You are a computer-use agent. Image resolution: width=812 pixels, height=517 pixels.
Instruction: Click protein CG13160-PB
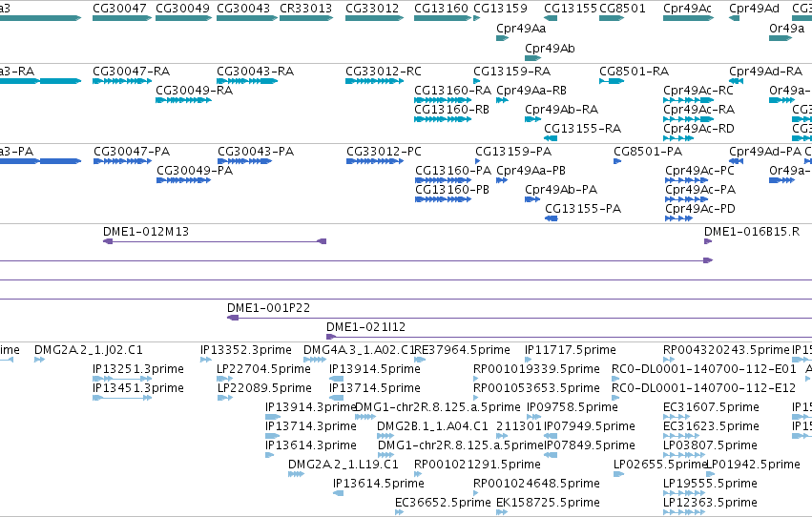coord(444,199)
